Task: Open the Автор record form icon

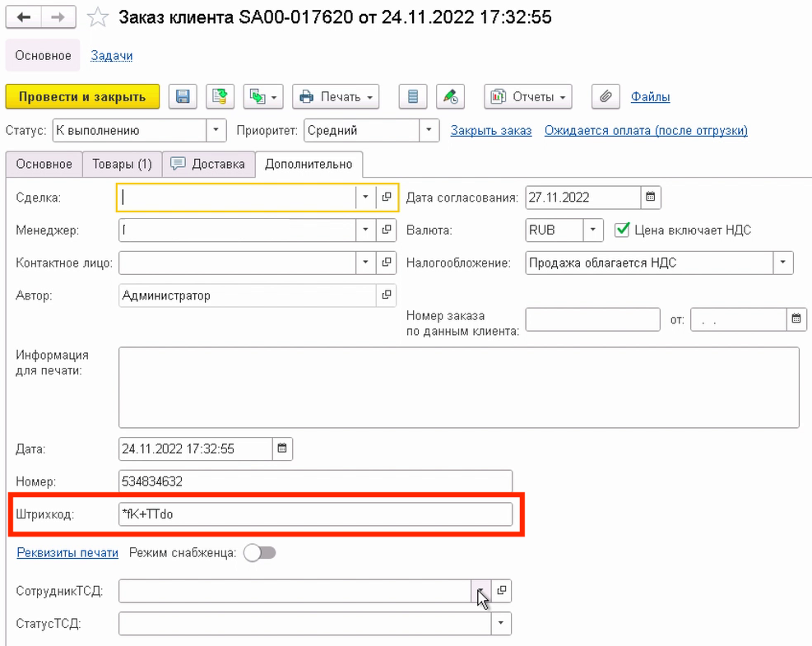Action: click(x=387, y=295)
